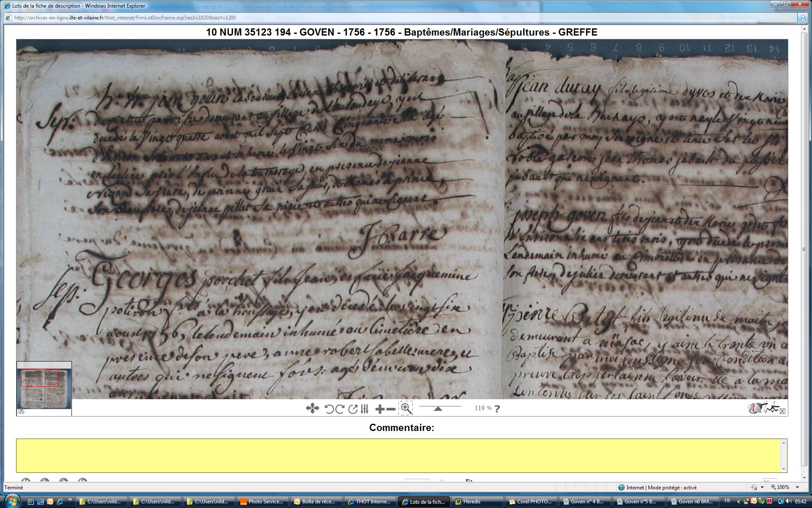Open the security status dropdown arrow
The image size is (812, 508).
point(762,488)
